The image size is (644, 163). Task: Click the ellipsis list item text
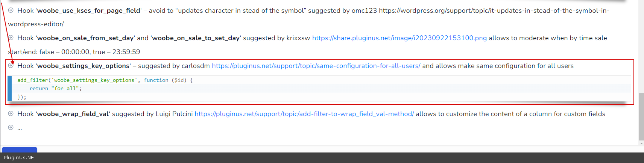pos(20,128)
